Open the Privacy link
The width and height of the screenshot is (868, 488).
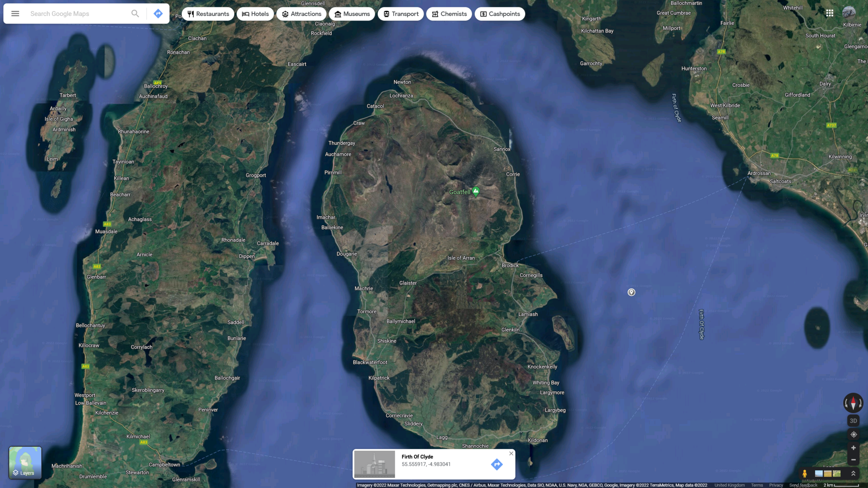776,485
